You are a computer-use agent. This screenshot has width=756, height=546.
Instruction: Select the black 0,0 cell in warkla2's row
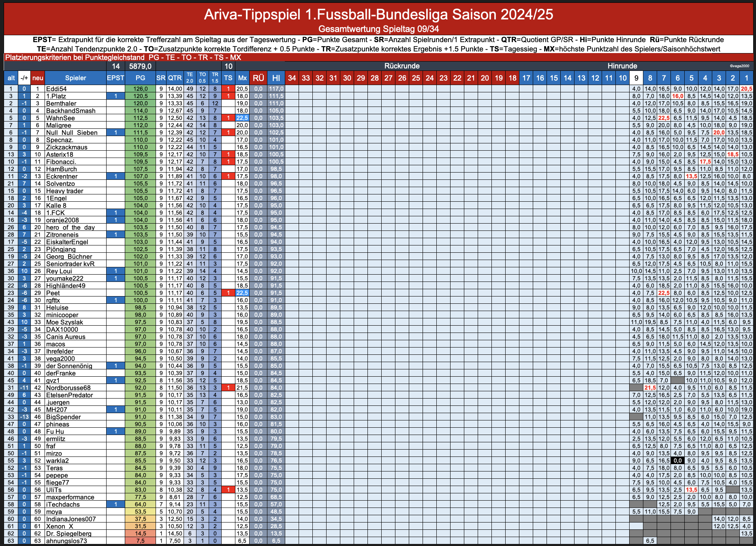677,461
